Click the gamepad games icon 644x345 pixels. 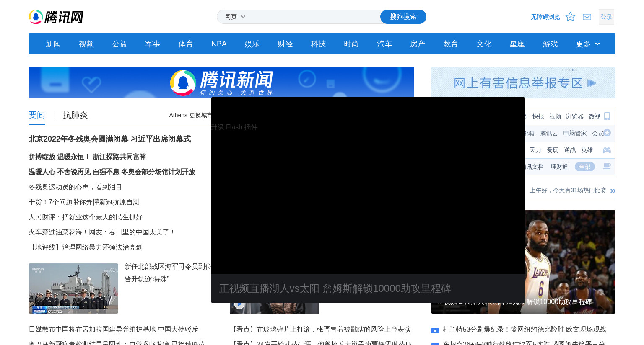pos(607,150)
